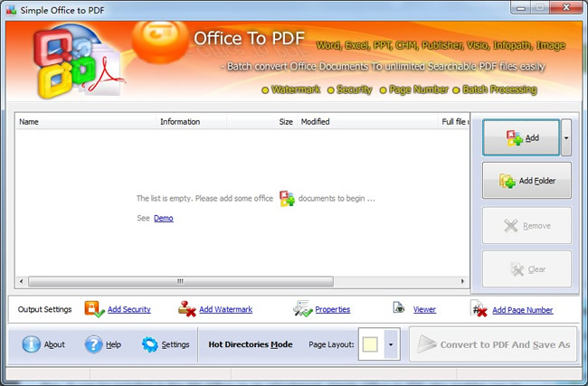
Task: Click the Office suite logo in banner
Action: pos(77,61)
